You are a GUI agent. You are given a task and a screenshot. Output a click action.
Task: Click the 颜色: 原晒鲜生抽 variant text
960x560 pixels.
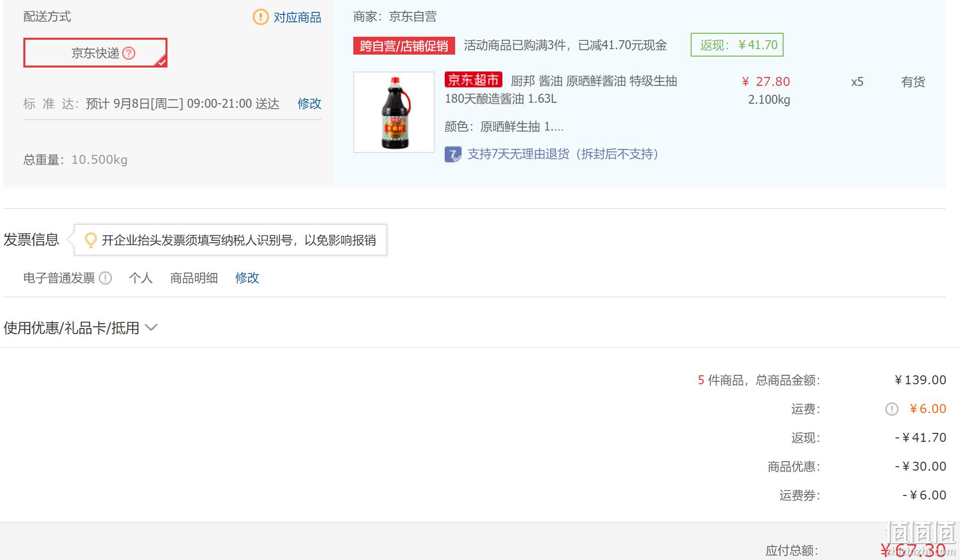pos(504,127)
